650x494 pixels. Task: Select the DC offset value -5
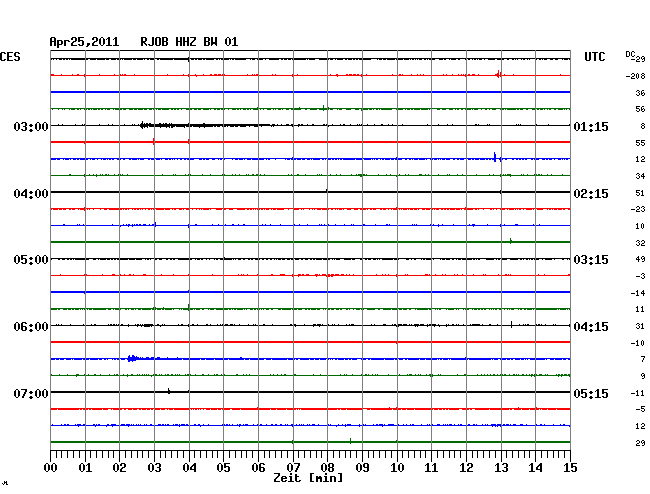640,409
